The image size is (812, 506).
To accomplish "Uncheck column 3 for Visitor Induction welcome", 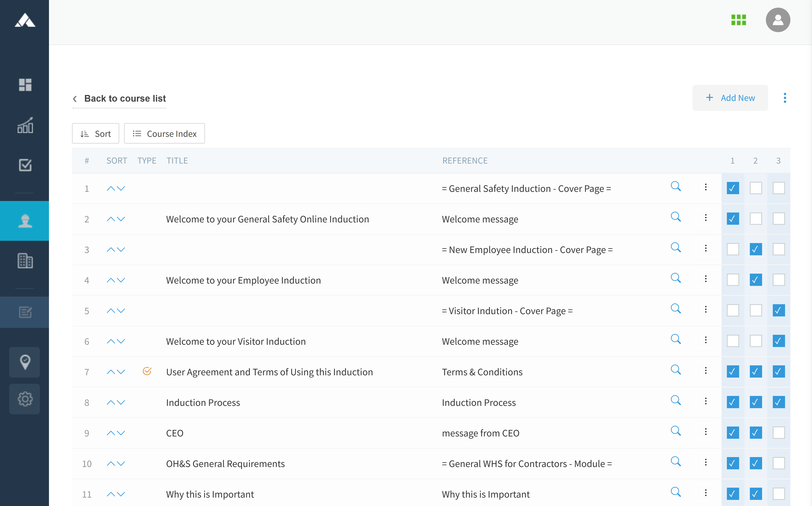I will coord(779,341).
